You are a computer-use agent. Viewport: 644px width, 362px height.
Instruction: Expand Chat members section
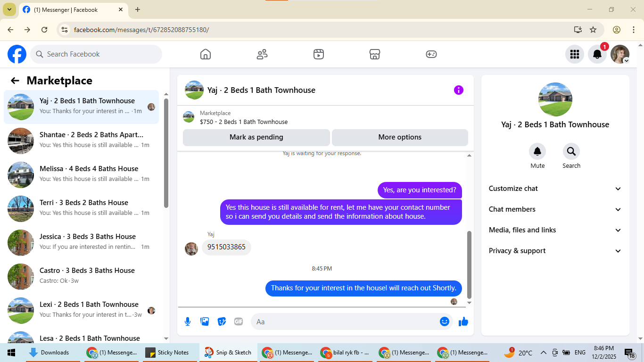pyautogui.click(x=555, y=209)
